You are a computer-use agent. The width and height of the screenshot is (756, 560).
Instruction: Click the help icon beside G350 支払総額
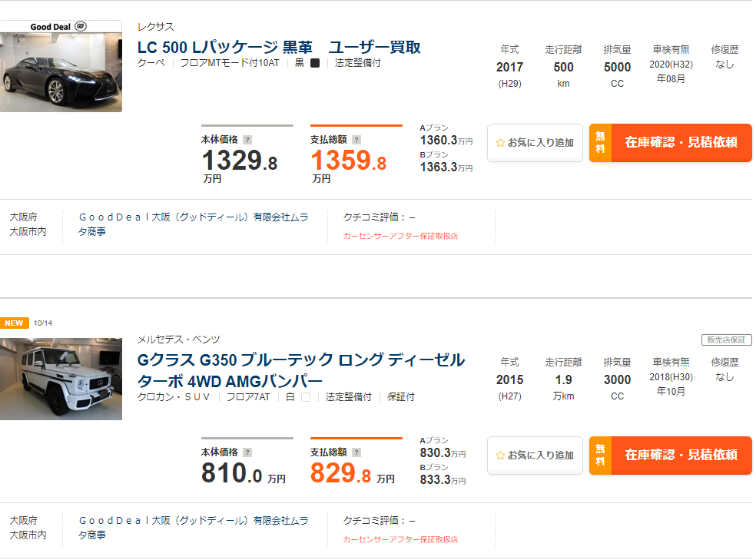tap(355, 452)
